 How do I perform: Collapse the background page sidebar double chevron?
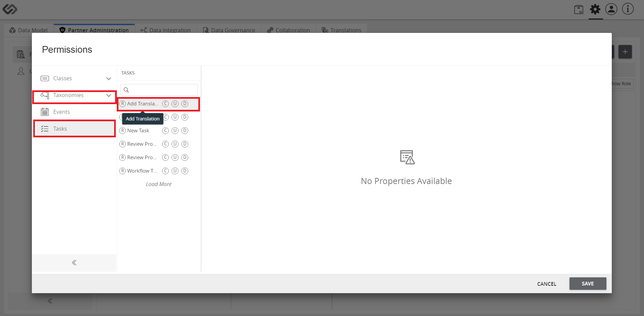(x=50, y=301)
